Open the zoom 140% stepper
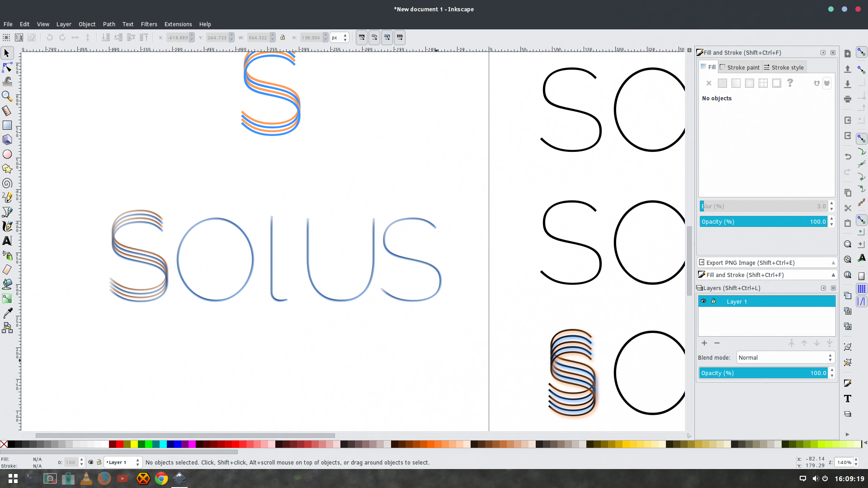The height and width of the screenshot is (488, 868). click(856, 462)
